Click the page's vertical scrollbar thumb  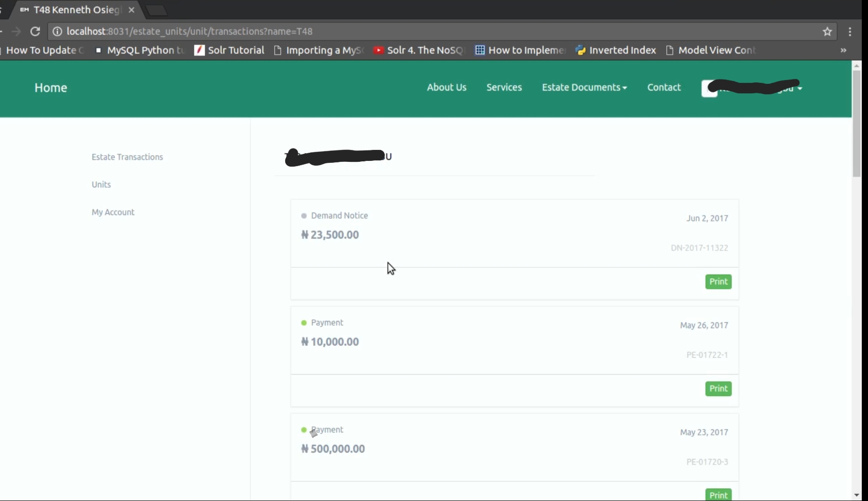(856, 124)
